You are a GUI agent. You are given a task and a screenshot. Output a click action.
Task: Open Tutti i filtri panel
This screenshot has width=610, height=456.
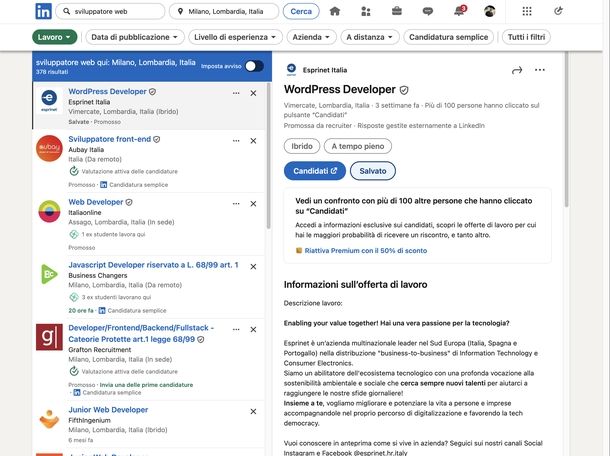tap(526, 37)
